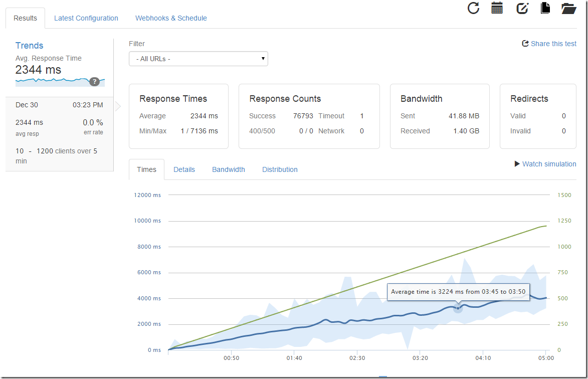Viewport: 588px width, 379px height.
Task: Switch to the Results tab
Action: 25,18
